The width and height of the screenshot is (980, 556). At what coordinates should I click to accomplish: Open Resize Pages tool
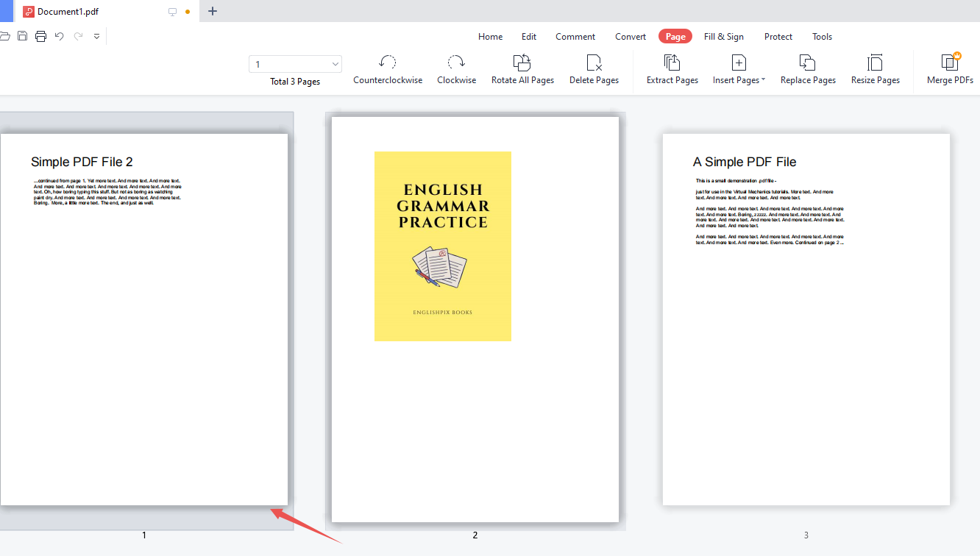875,63
